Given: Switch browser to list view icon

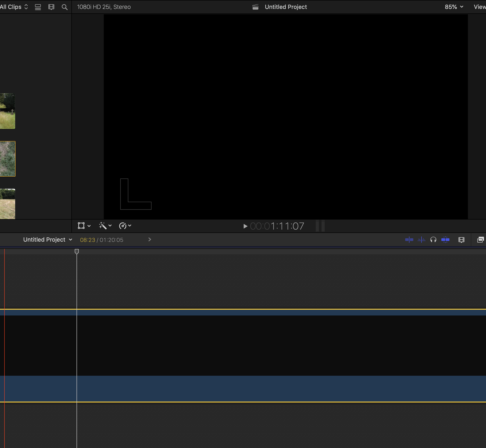Looking at the screenshot, I should 38,7.
